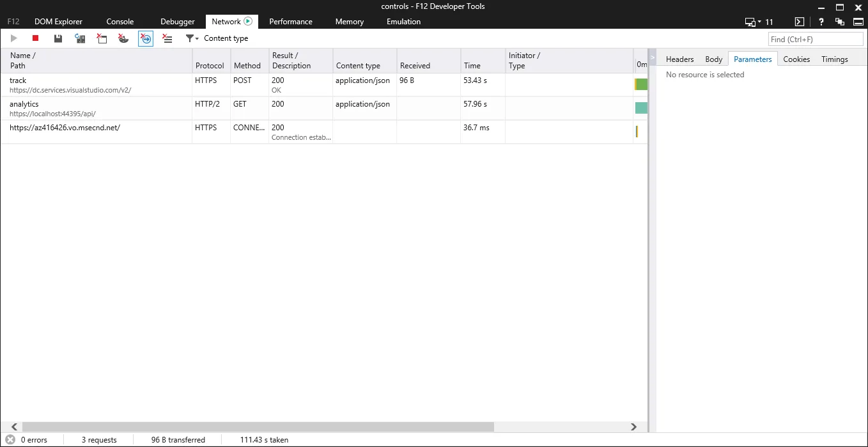The width and height of the screenshot is (868, 447).
Task: Click the scrollbar left arrow
Action: click(x=14, y=427)
